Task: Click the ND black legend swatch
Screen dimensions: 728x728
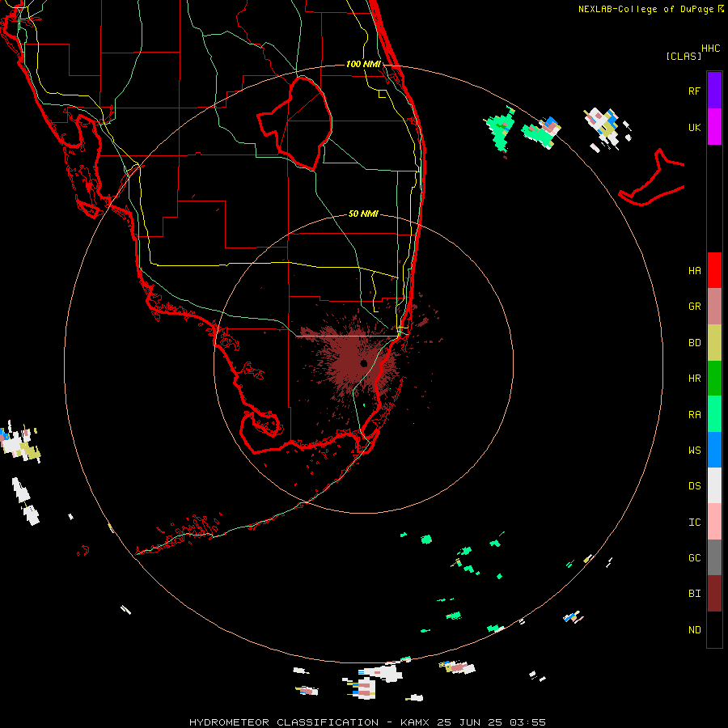Action: [714, 629]
